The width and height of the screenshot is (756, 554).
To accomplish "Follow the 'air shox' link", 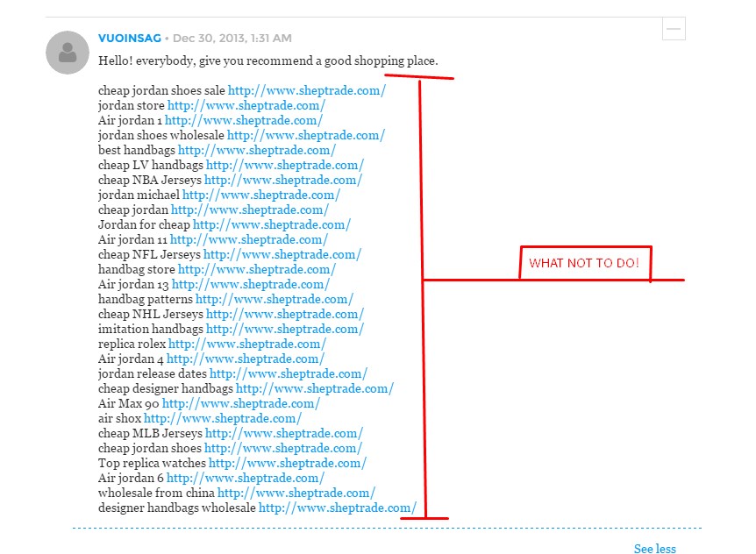I will click(x=223, y=419).
